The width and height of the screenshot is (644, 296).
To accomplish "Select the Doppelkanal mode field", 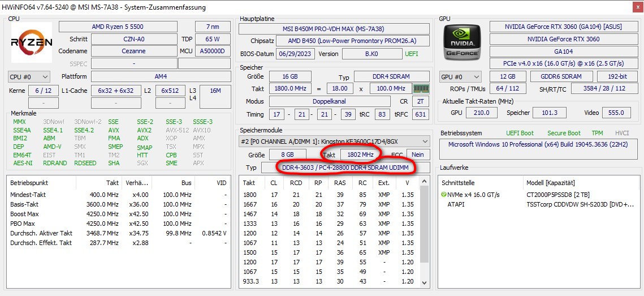I will (330, 101).
